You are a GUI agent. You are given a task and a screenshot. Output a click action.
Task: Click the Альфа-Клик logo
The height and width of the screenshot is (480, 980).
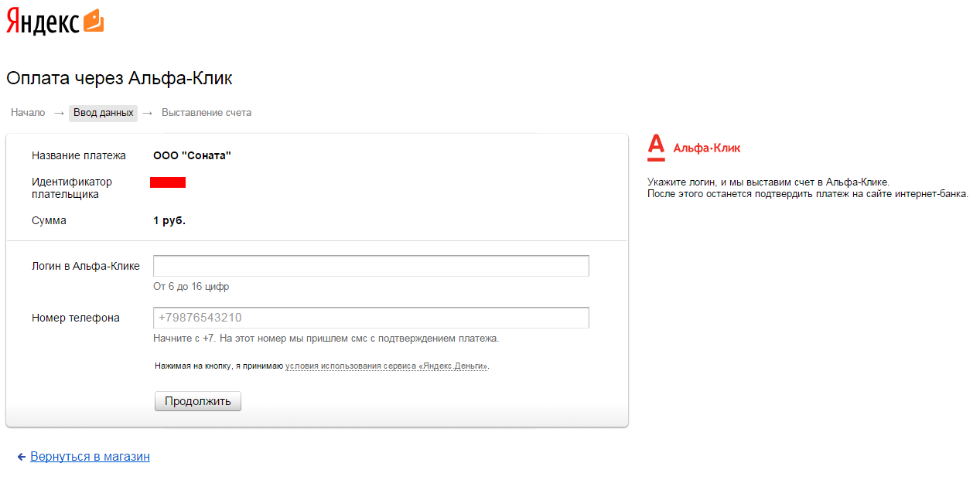click(694, 148)
